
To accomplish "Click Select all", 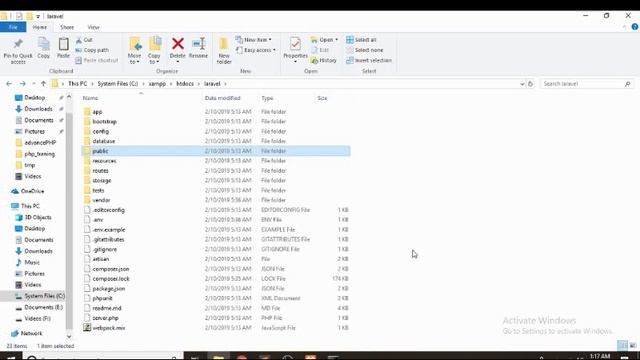I will point(361,40).
